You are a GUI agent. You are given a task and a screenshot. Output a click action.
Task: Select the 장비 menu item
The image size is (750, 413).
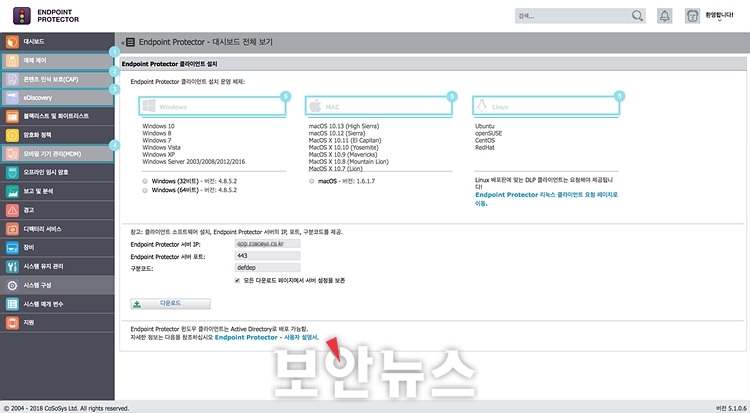click(57, 247)
